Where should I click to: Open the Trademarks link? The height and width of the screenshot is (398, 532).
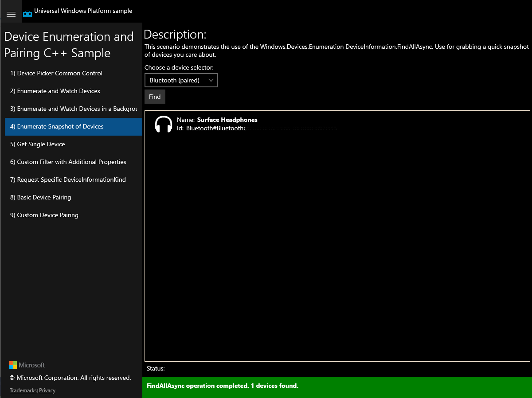point(23,390)
